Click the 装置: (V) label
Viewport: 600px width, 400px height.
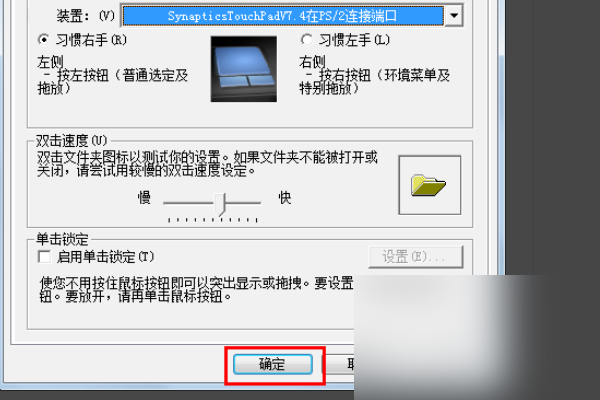(x=85, y=16)
